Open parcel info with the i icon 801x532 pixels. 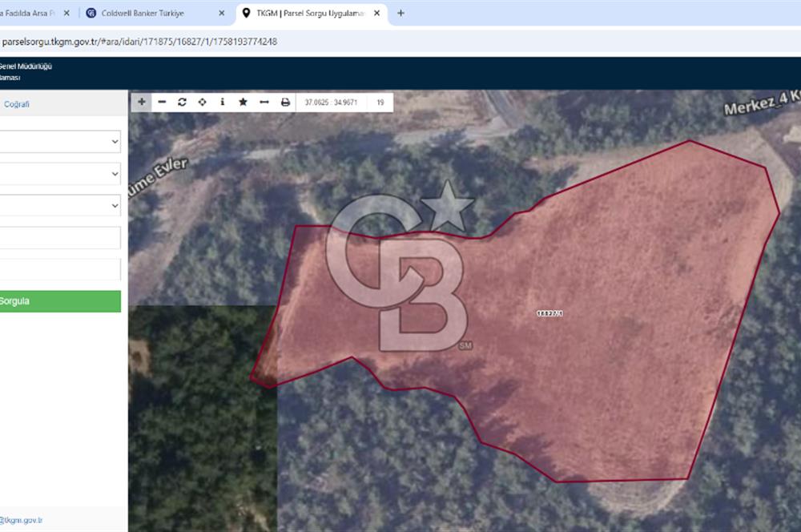coord(222,103)
